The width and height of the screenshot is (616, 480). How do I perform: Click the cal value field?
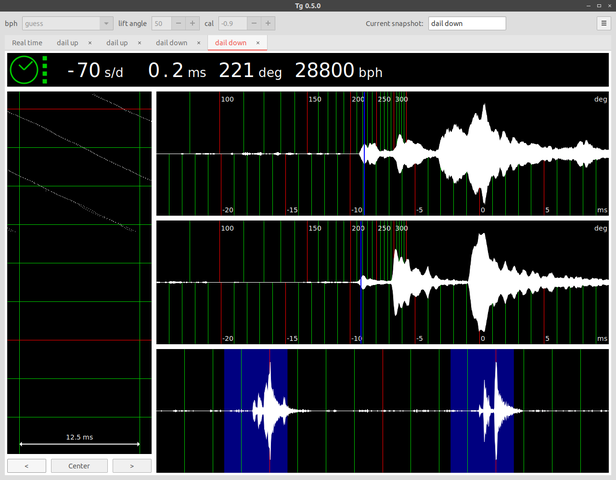233,24
